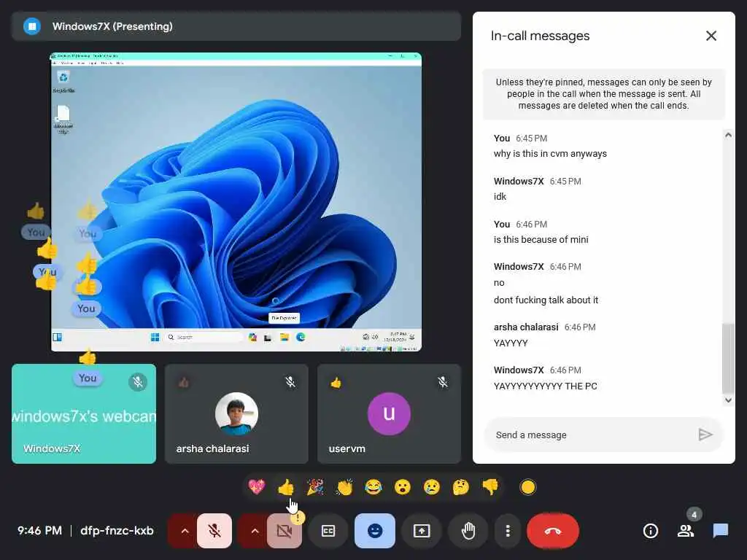Toggle the emoji reactions bar
Screen dimensions: 747x560
tap(375, 531)
